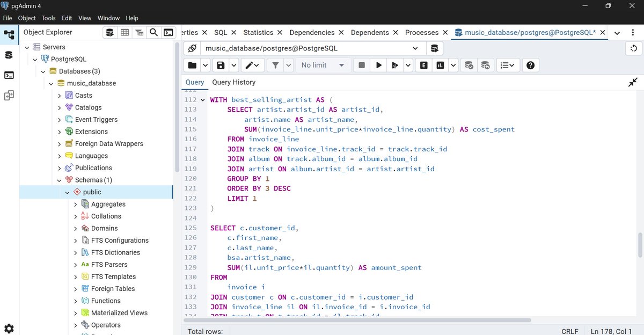This screenshot has width=644, height=335.
Task: Switch to the Query History tab
Action: 234,82
